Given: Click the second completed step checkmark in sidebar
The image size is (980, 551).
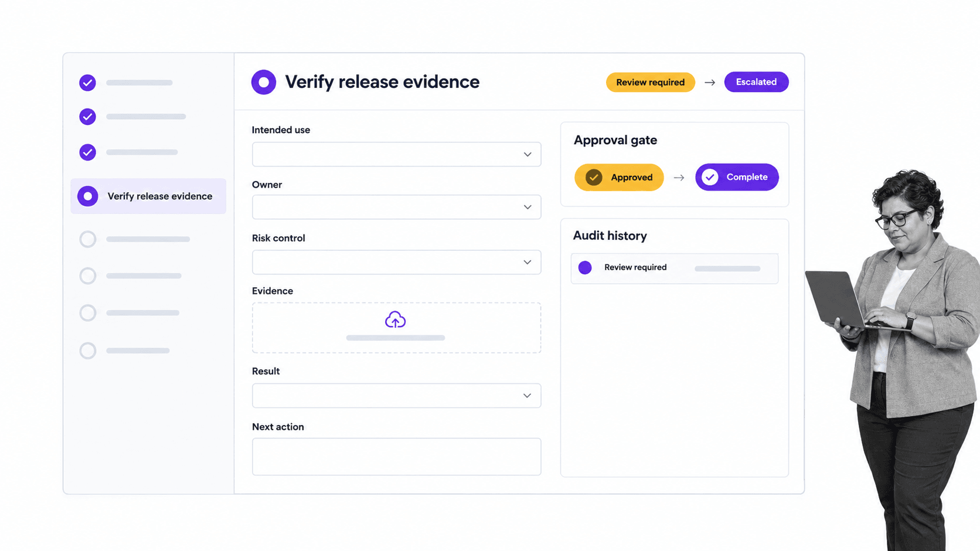Looking at the screenshot, I should pos(87,117).
